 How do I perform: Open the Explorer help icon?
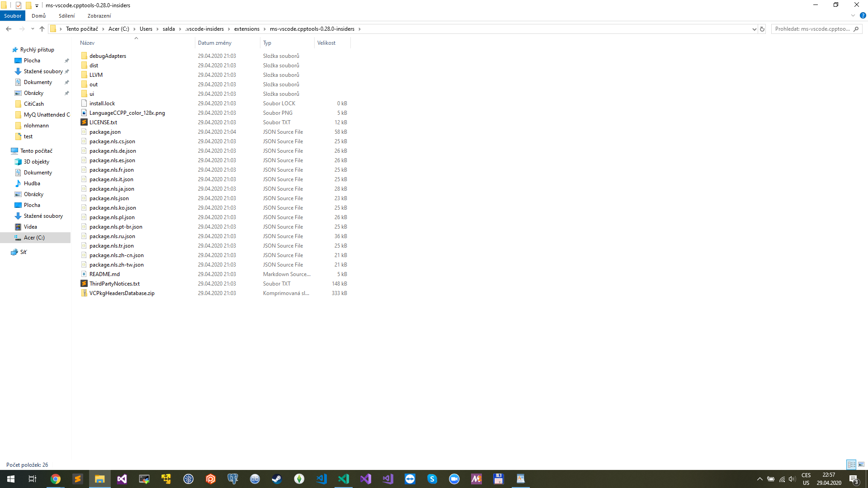tap(863, 16)
